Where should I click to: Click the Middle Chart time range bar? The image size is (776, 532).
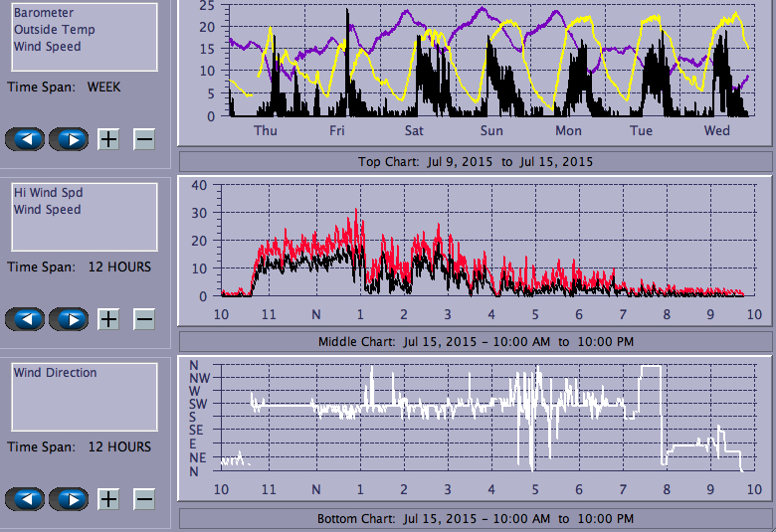[475, 342]
